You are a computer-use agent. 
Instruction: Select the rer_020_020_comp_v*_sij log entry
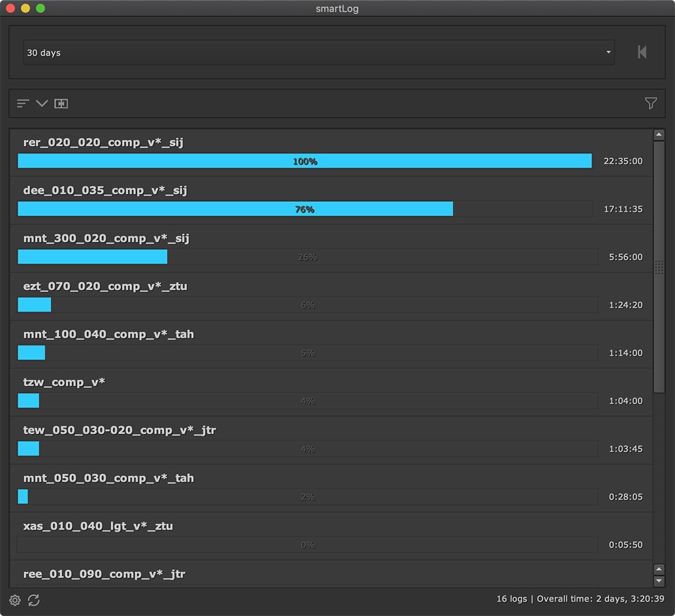click(103, 142)
